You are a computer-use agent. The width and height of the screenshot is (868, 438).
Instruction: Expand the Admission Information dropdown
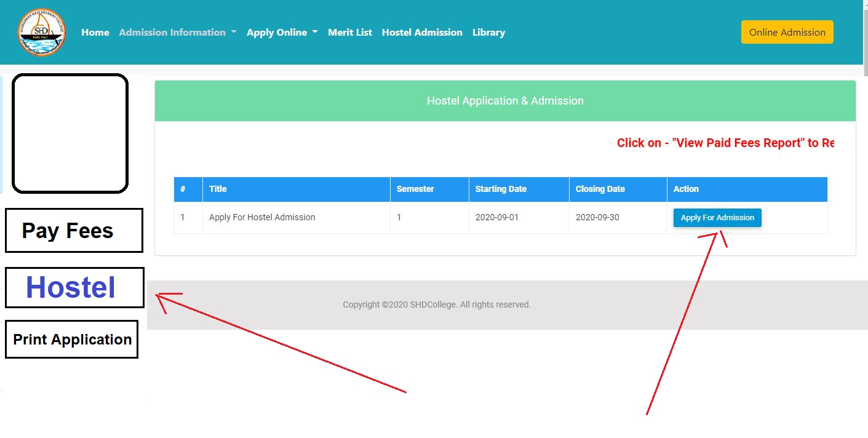tap(177, 33)
